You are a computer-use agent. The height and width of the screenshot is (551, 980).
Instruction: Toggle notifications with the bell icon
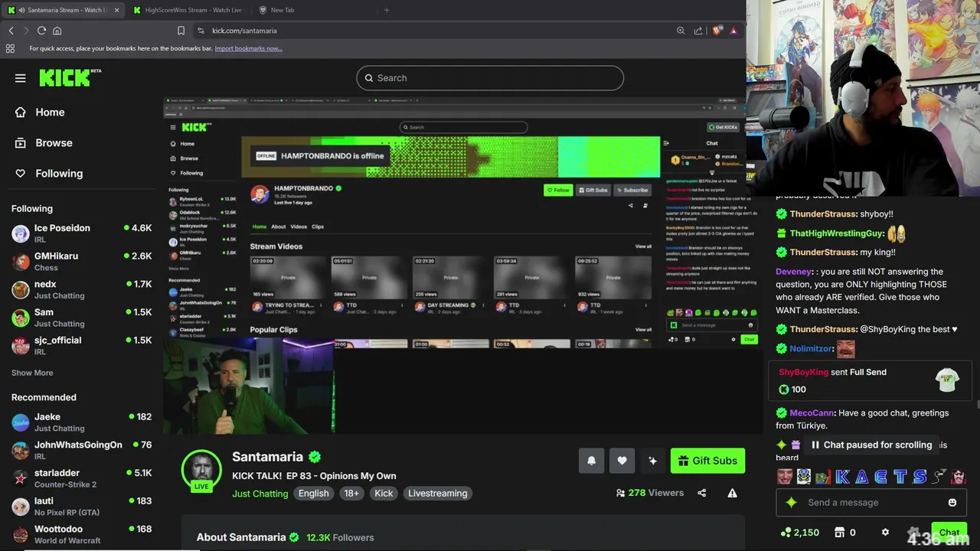[x=591, y=461]
